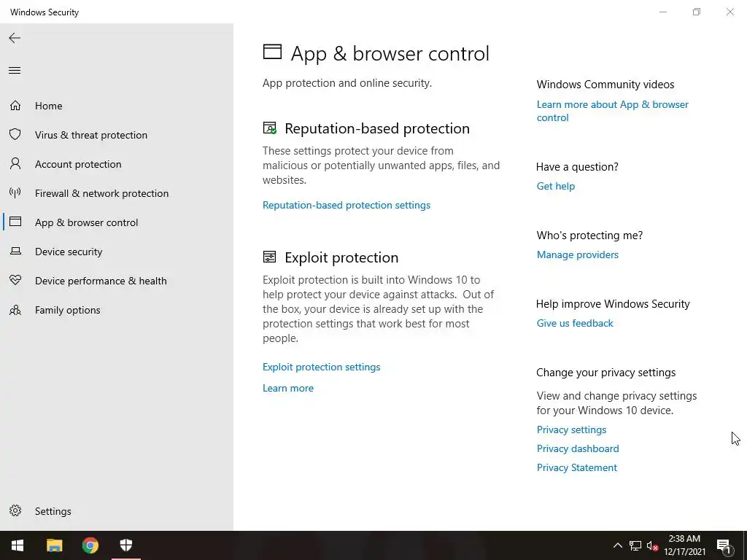Open Privacy Statement link

577,467
